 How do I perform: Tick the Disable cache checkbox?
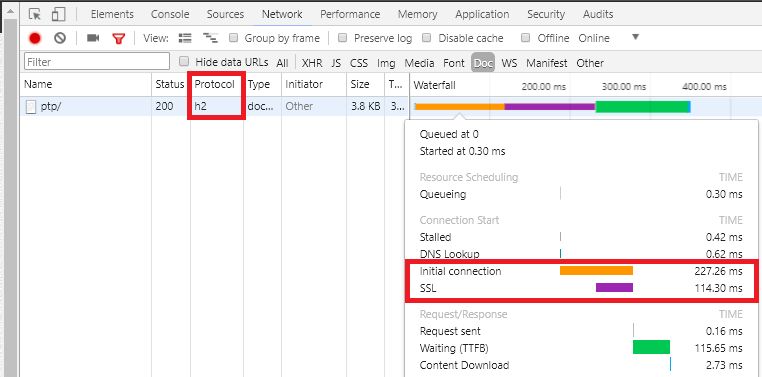(427, 37)
